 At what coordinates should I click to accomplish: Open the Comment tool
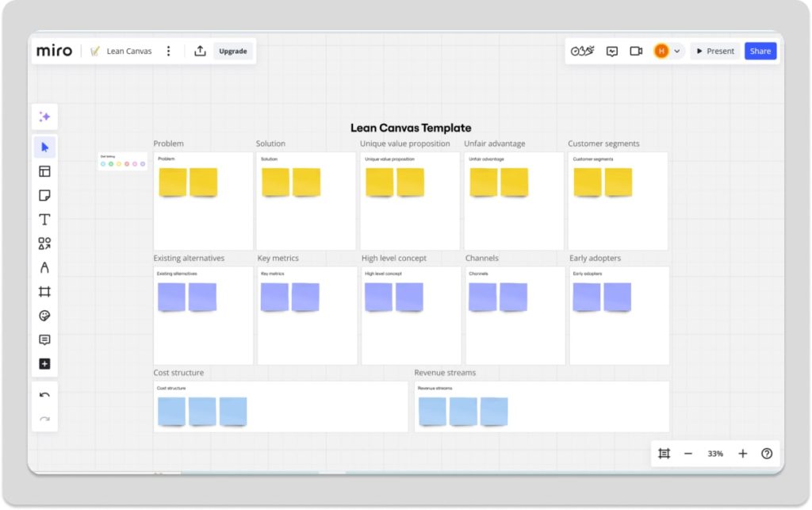(x=44, y=339)
